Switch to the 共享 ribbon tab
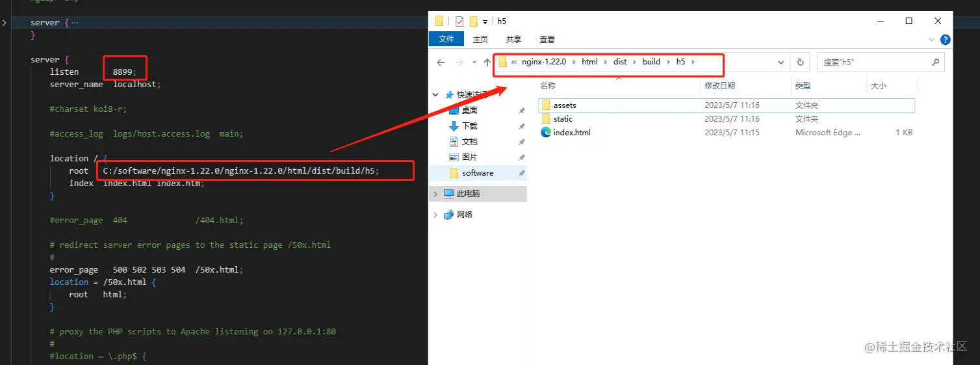The height and width of the screenshot is (365, 980). pyautogui.click(x=513, y=39)
